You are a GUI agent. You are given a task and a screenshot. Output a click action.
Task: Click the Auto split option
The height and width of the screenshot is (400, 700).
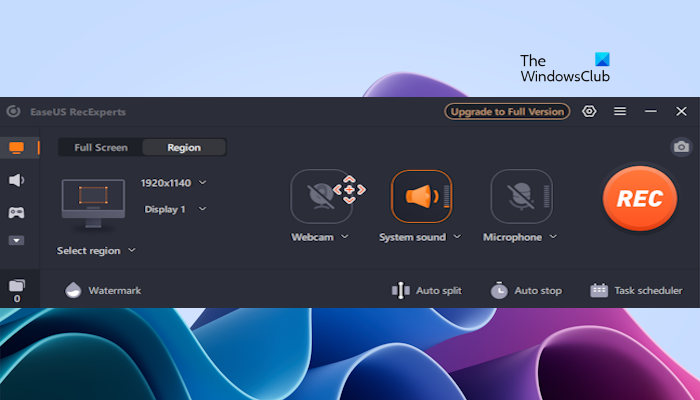click(427, 290)
